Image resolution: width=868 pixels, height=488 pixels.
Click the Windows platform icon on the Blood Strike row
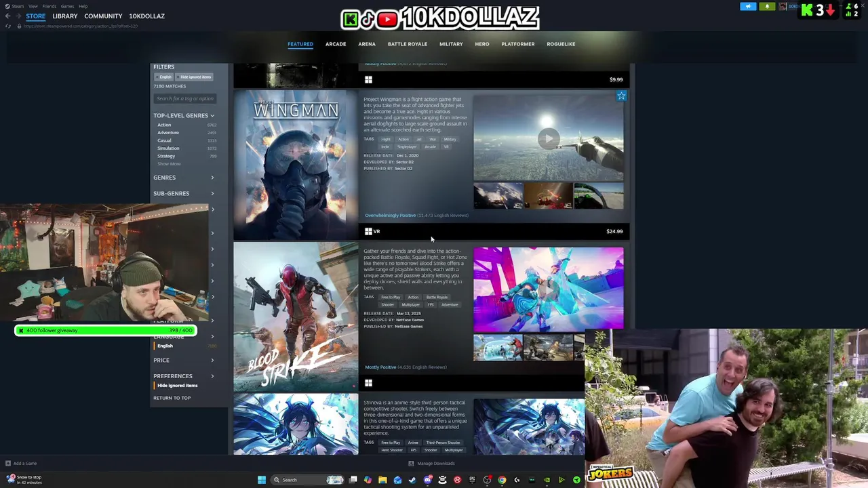click(368, 383)
